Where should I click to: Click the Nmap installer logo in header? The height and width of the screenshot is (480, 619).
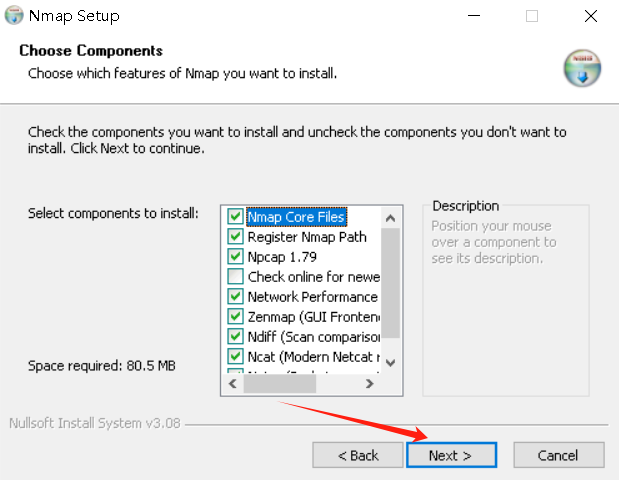(x=582, y=68)
